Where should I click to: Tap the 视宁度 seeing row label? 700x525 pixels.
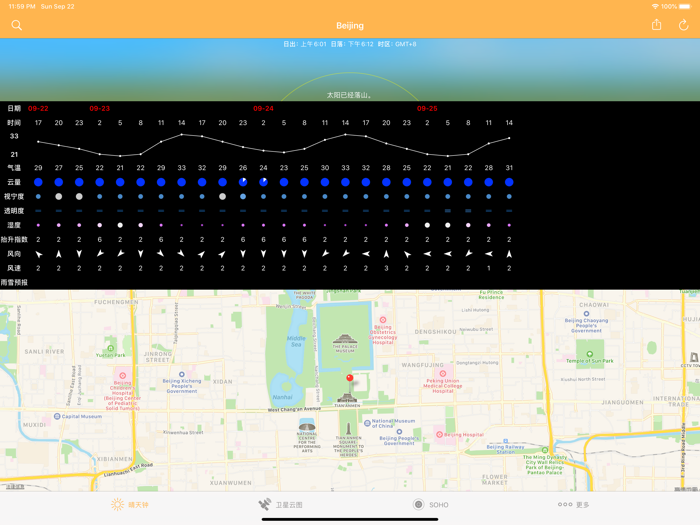click(14, 196)
